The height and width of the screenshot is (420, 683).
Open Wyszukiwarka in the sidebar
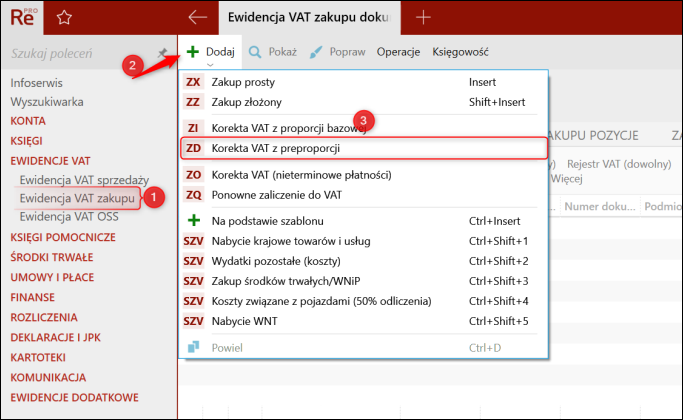[47, 102]
